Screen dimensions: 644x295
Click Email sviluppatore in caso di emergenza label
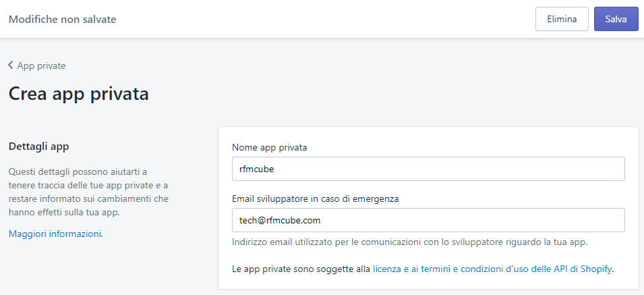click(x=316, y=198)
